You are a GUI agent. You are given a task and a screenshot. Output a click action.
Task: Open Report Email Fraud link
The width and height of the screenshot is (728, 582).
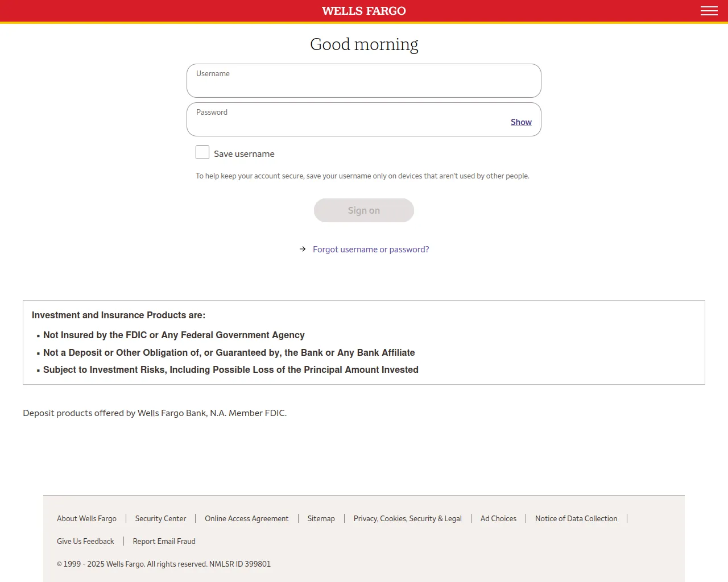pos(164,541)
